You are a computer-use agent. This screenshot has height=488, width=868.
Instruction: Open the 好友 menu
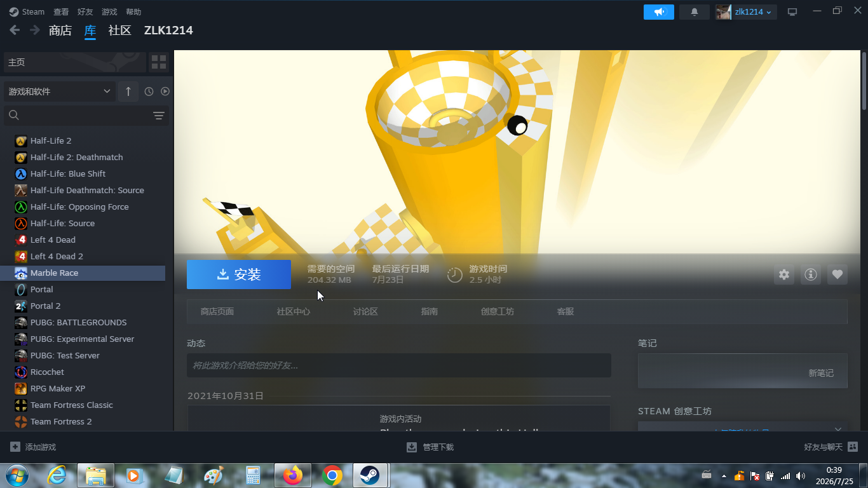click(85, 11)
